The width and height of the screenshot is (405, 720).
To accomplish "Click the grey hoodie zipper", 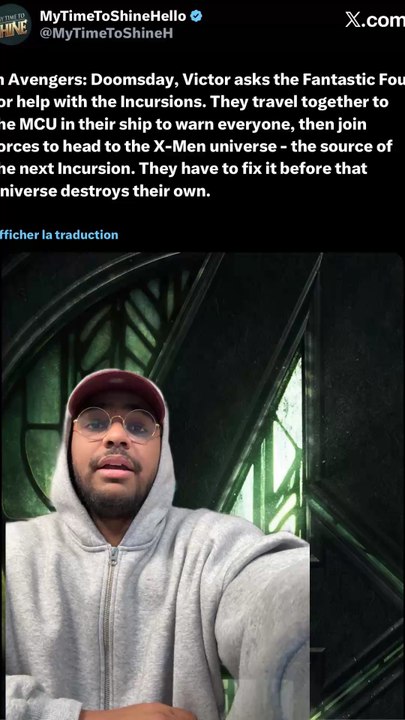I will coord(109,629).
